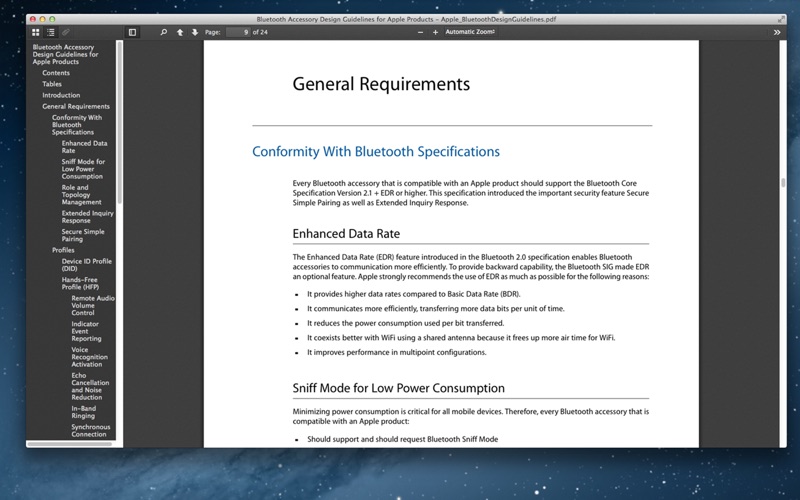Select 'Voice Recognition Activation' outline item
The image size is (800, 500).
pyautogui.click(x=89, y=357)
